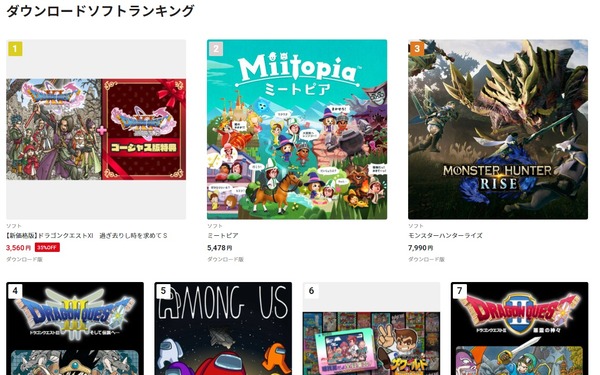Open the Among Us game cover
The image size is (600, 375).
click(223, 329)
